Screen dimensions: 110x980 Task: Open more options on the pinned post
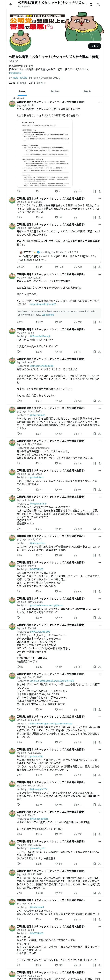[100, 102]
